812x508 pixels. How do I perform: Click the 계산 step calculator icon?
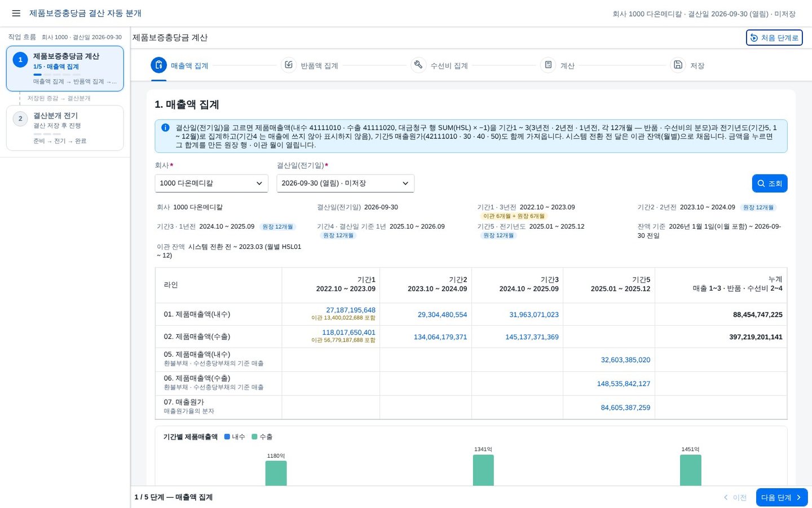(548, 65)
